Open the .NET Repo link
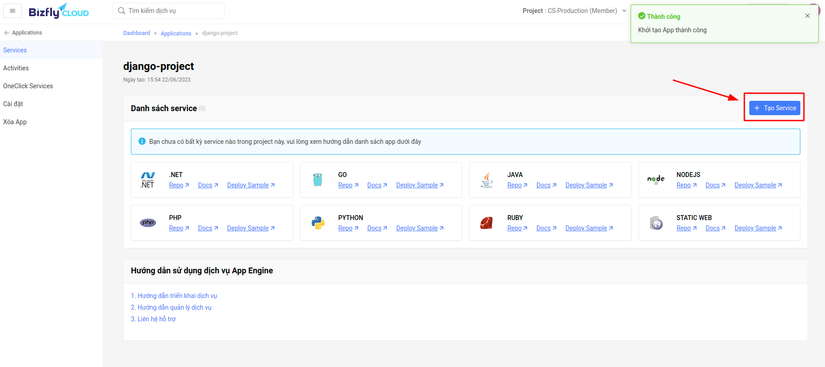Image resolution: width=825 pixels, height=367 pixels. 178,185
